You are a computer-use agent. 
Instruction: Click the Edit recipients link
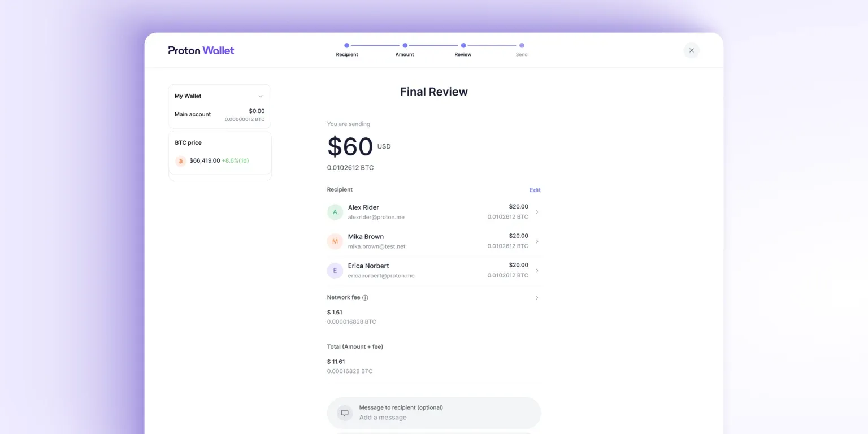coord(535,190)
